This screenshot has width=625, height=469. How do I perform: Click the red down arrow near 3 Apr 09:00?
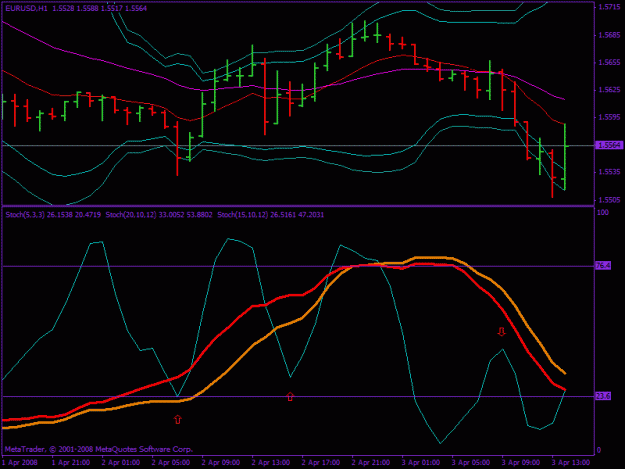501,332
